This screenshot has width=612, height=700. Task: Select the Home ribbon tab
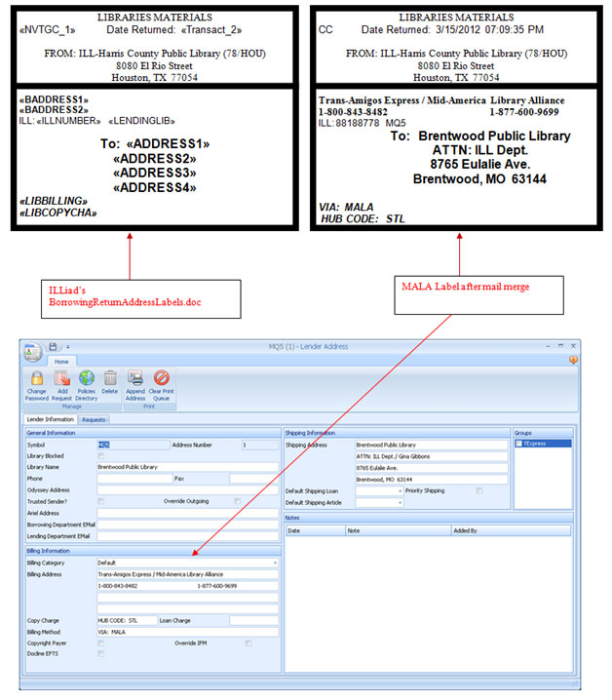[61, 362]
